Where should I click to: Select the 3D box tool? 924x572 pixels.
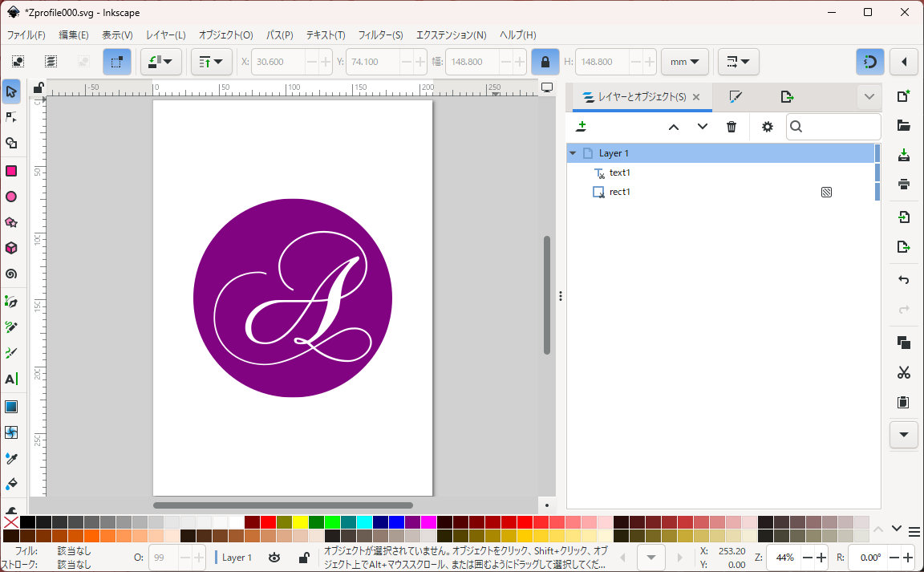11,248
